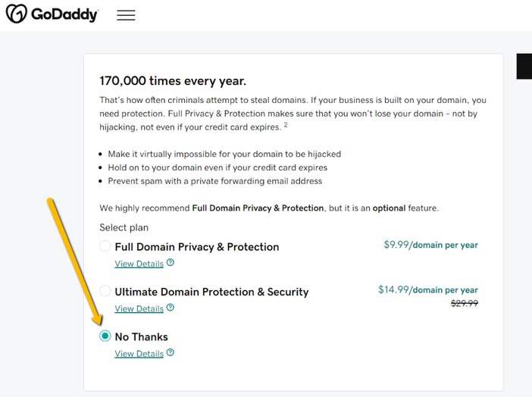532x397 pixels.
Task: Click help icon beside Ultimate Protection details
Action: pos(171,308)
